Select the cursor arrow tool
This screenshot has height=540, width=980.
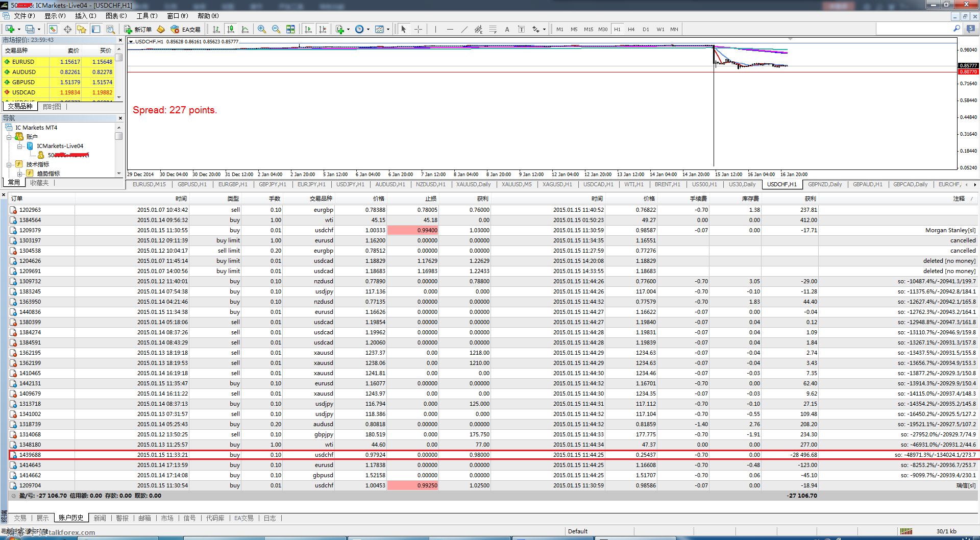pyautogui.click(x=404, y=29)
